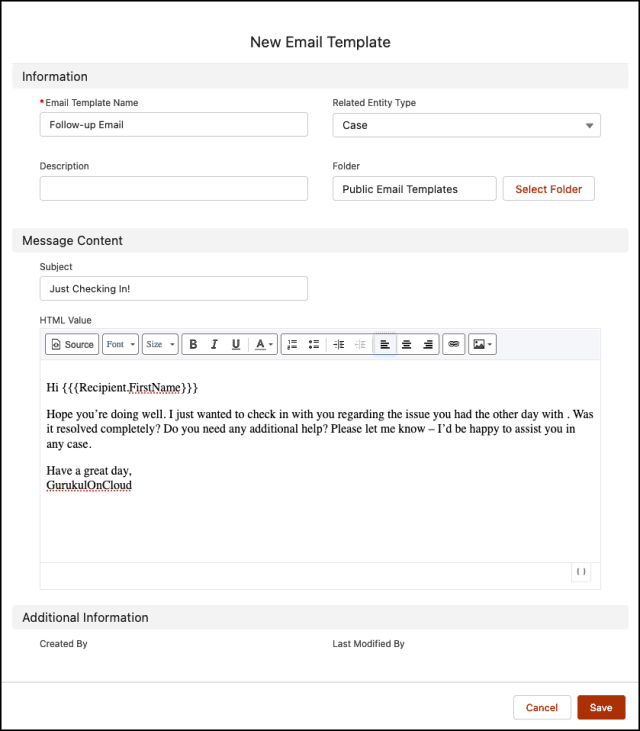Toggle bold formatting in the editor
This screenshot has height=731, width=640.
click(193, 344)
